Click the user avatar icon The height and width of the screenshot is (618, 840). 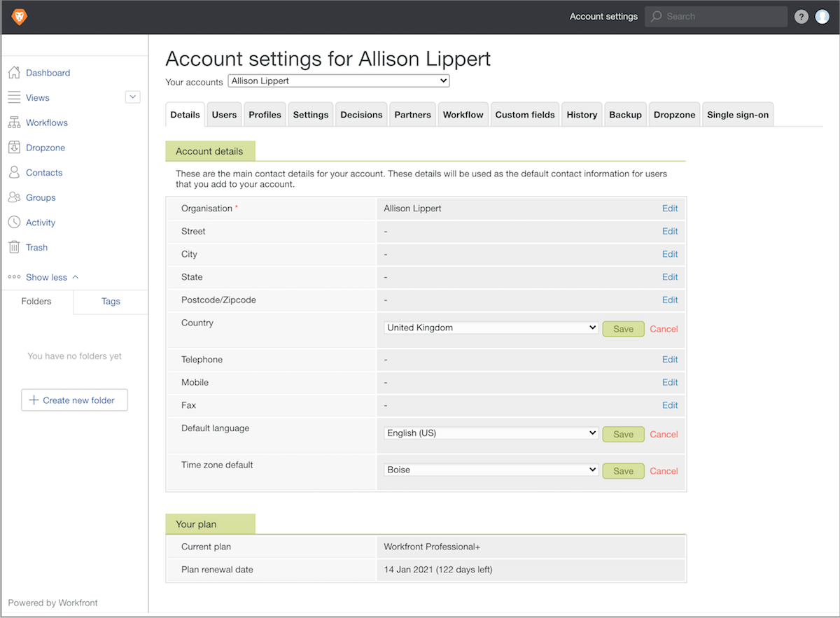coord(822,17)
